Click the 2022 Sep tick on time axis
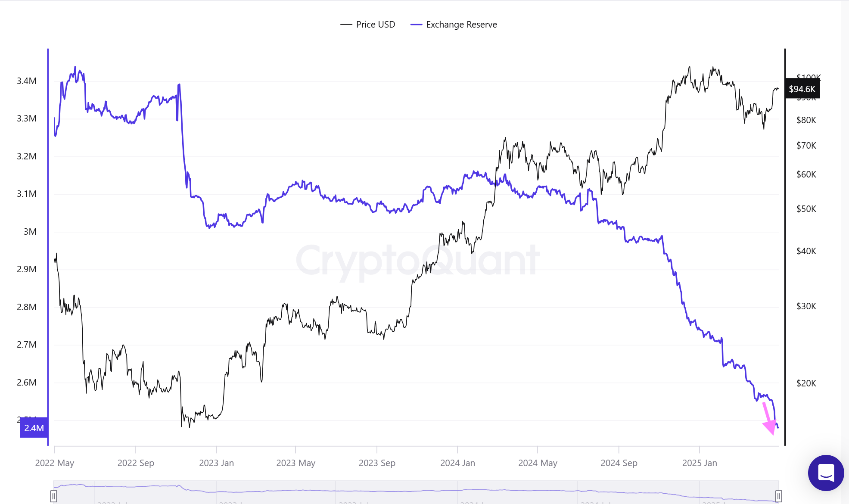This screenshot has width=849, height=504. [136, 463]
